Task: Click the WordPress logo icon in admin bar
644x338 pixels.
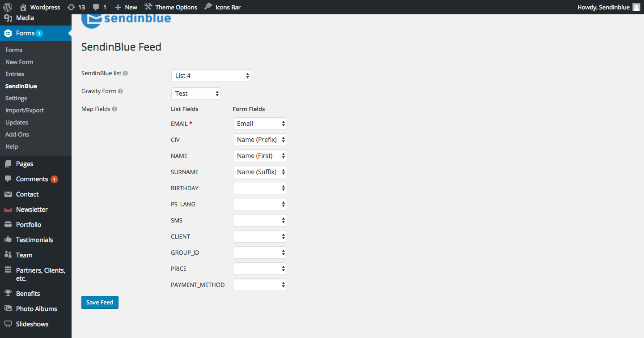Action: (8, 7)
